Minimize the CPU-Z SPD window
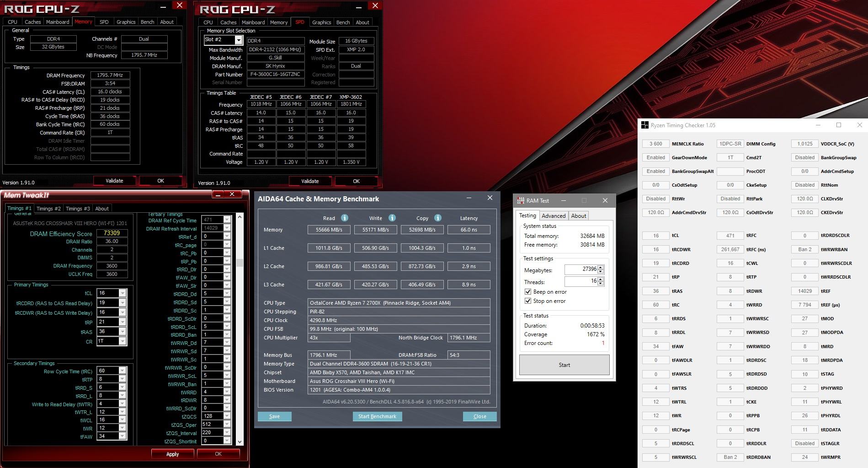 point(359,6)
